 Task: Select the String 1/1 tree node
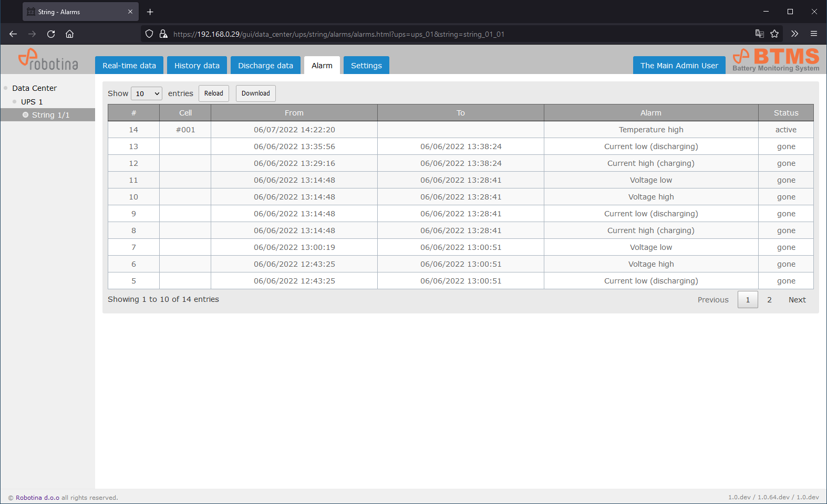point(50,115)
